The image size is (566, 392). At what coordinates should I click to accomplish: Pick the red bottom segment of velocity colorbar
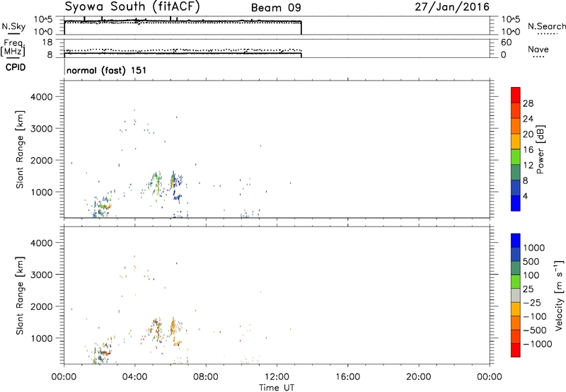point(516,350)
